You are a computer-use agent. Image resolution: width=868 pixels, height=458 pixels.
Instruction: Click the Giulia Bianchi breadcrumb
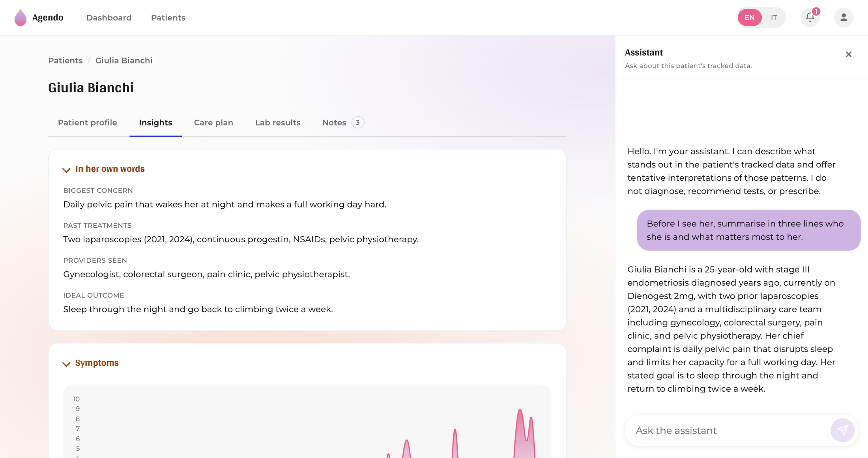coord(124,61)
